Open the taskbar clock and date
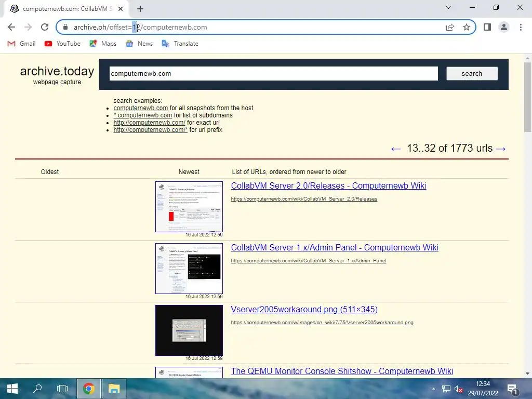The height and width of the screenshot is (399, 532). click(x=483, y=389)
